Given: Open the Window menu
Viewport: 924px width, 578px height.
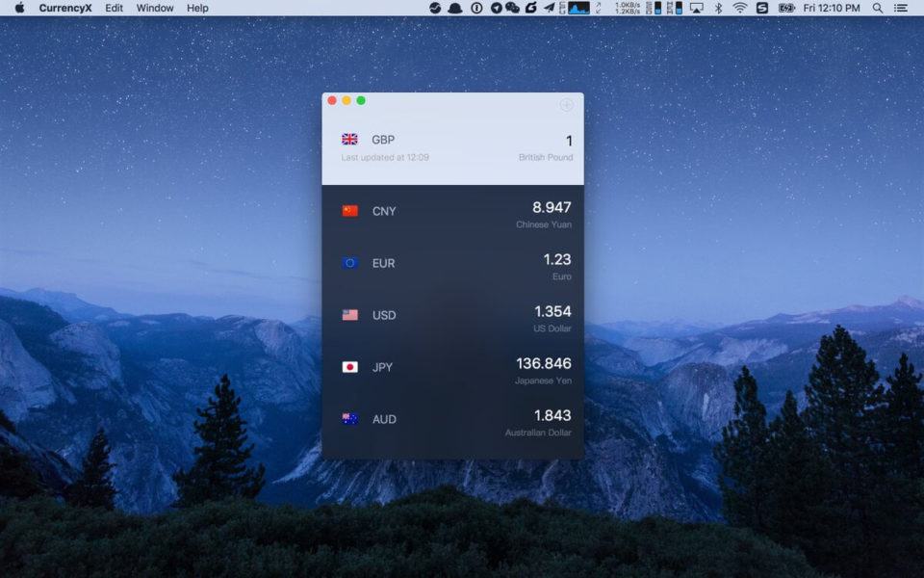Looking at the screenshot, I should (x=154, y=8).
